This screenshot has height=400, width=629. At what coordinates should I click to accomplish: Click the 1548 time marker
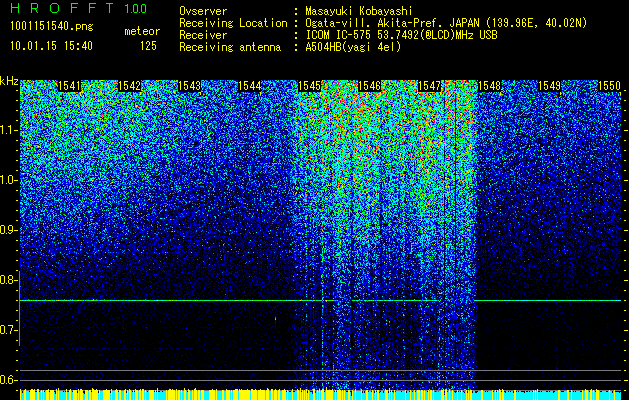(x=489, y=86)
